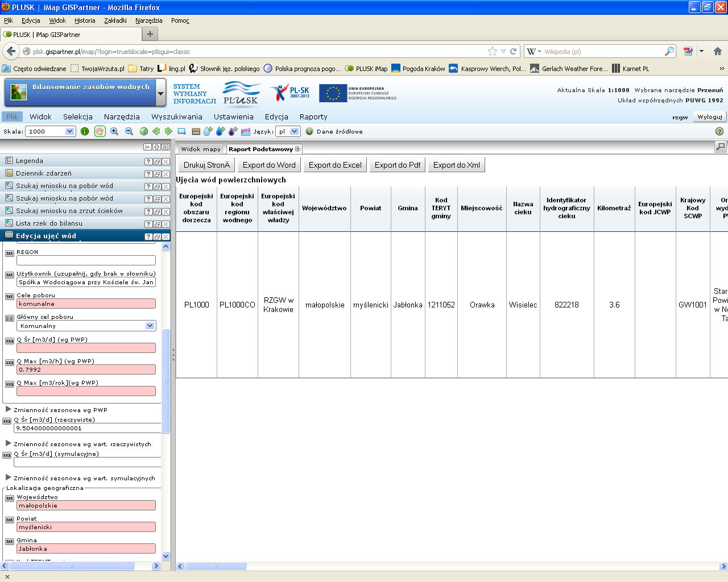Open the Pogoda Kraków bookmark

pos(418,68)
